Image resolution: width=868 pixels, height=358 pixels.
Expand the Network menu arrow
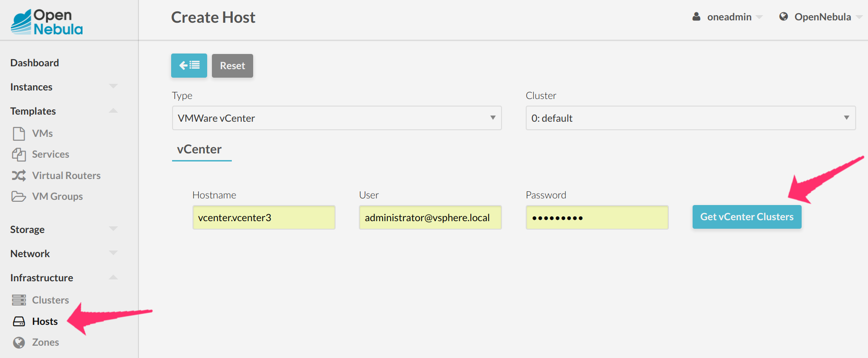tap(113, 253)
